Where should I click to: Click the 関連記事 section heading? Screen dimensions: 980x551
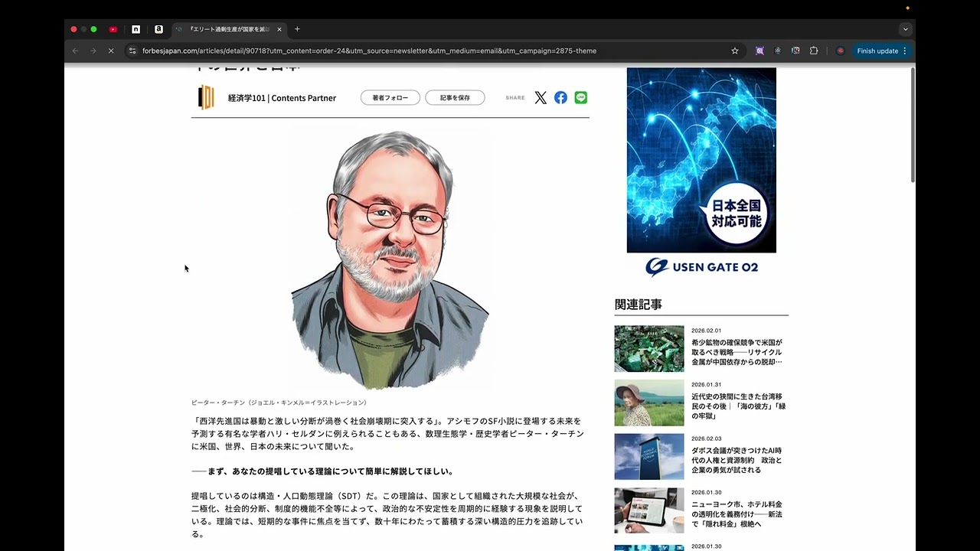tap(639, 305)
